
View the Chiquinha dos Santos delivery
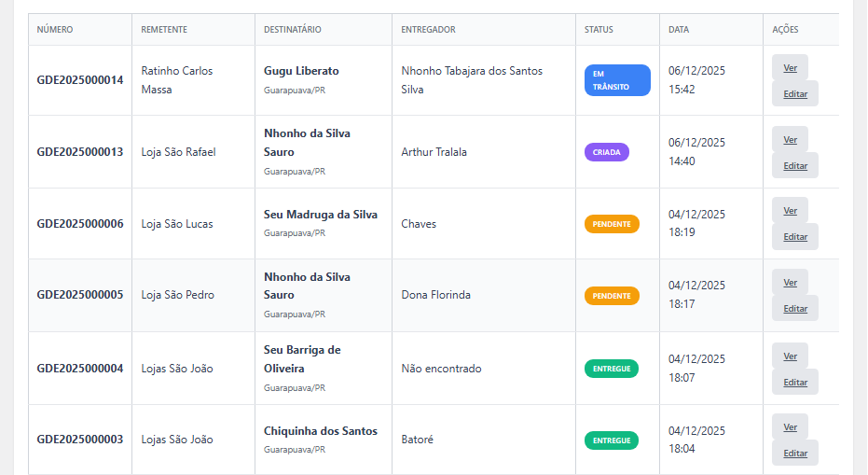pyautogui.click(x=790, y=426)
